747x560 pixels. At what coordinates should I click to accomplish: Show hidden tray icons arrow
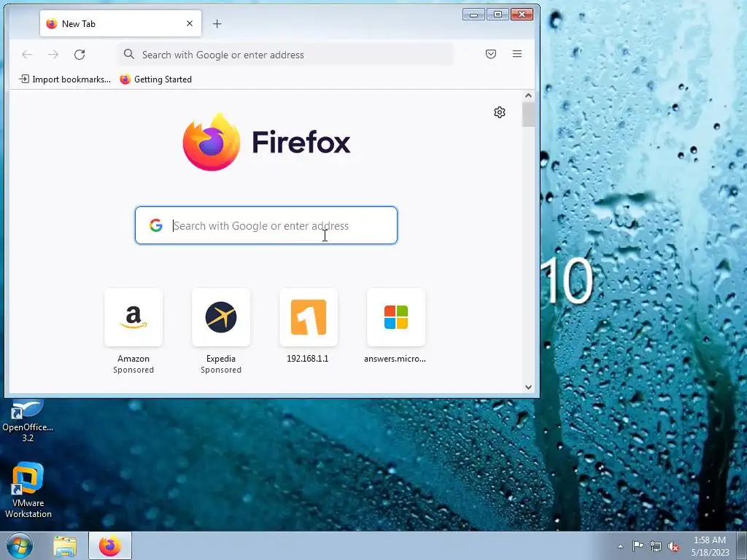coord(620,546)
